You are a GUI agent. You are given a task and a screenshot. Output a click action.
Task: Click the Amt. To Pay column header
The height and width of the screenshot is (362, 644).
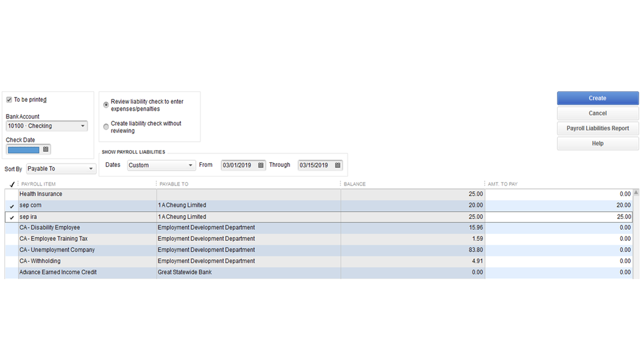pyautogui.click(x=503, y=184)
